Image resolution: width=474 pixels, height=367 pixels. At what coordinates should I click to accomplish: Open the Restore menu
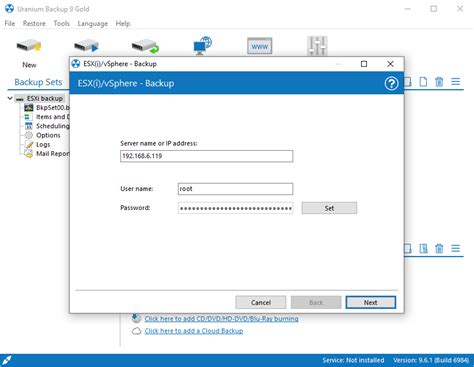point(34,24)
